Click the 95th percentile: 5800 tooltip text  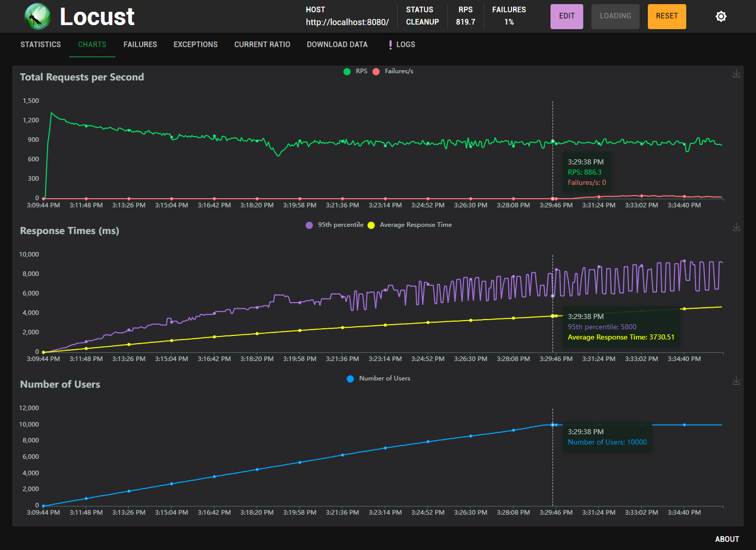[602, 327]
